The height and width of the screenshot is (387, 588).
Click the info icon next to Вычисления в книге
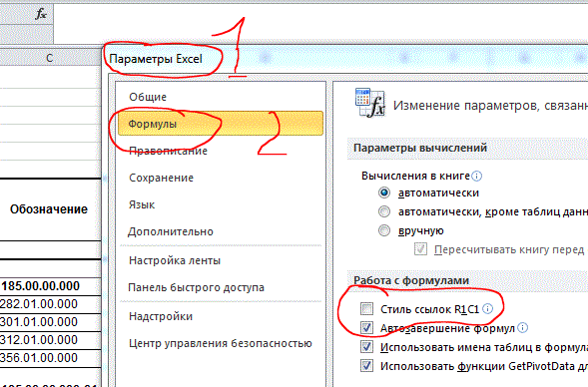[476, 176]
